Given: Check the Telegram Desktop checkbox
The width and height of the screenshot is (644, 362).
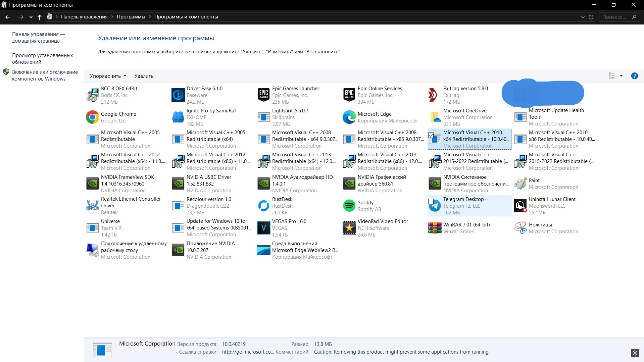Looking at the screenshot, I should coord(431,201).
